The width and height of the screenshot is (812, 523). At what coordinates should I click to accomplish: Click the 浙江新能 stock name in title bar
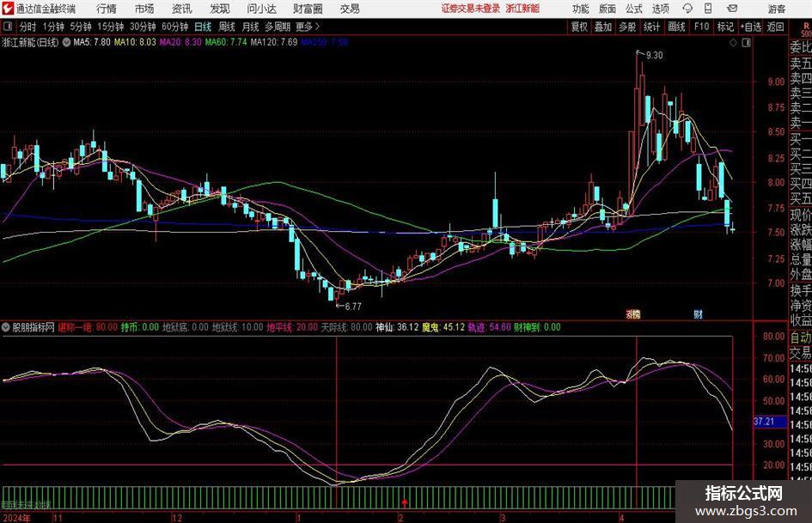[x=522, y=9]
